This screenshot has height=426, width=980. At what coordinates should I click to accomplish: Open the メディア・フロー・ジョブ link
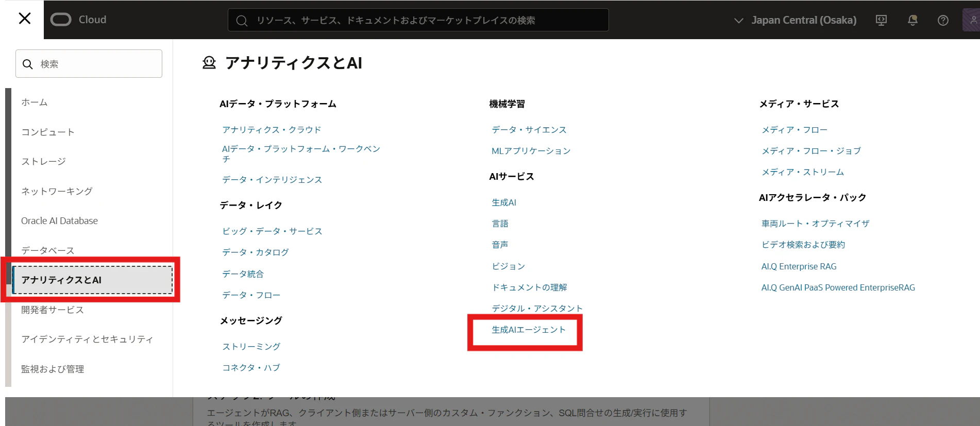[812, 151]
